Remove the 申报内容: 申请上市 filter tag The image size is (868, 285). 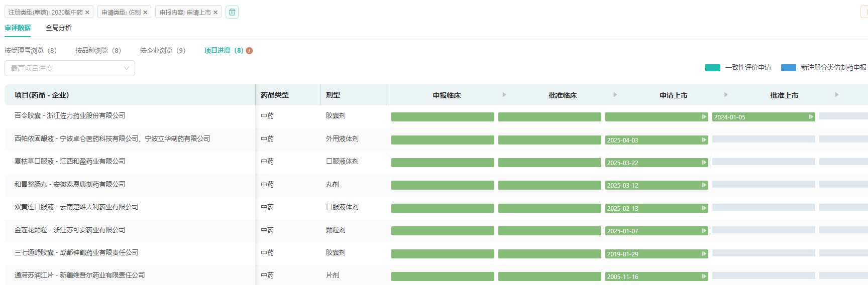[x=215, y=13]
